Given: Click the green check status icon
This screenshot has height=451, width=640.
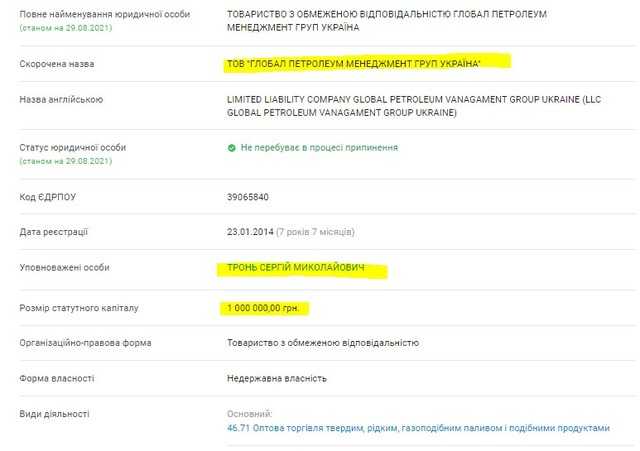Looking at the screenshot, I should (x=231, y=148).
